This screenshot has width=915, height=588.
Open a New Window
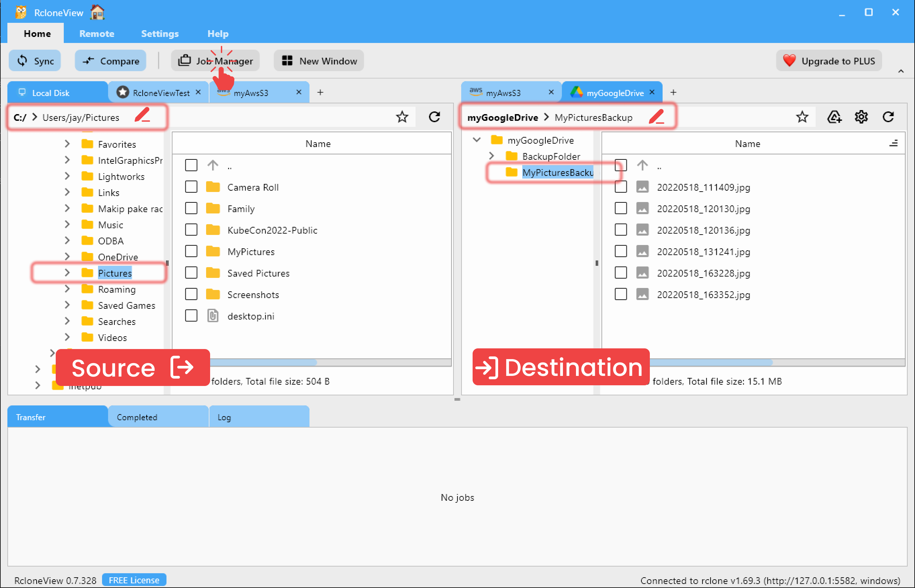click(319, 61)
